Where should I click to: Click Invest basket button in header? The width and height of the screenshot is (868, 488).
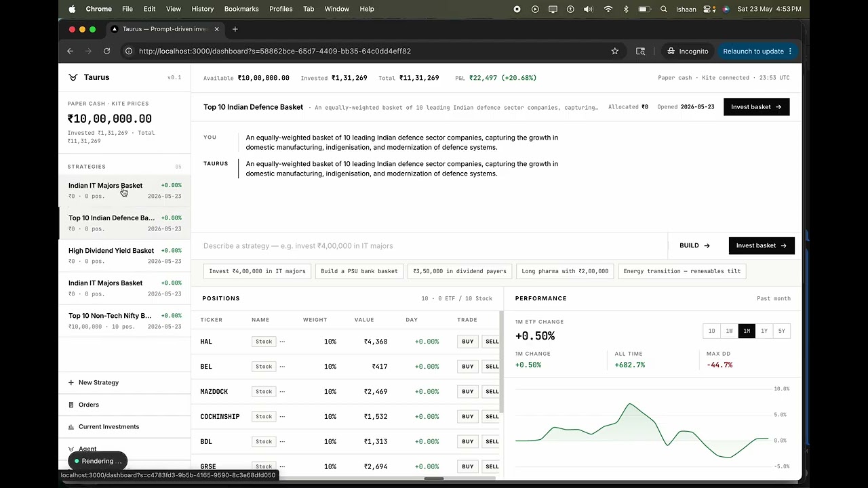point(756,107)
